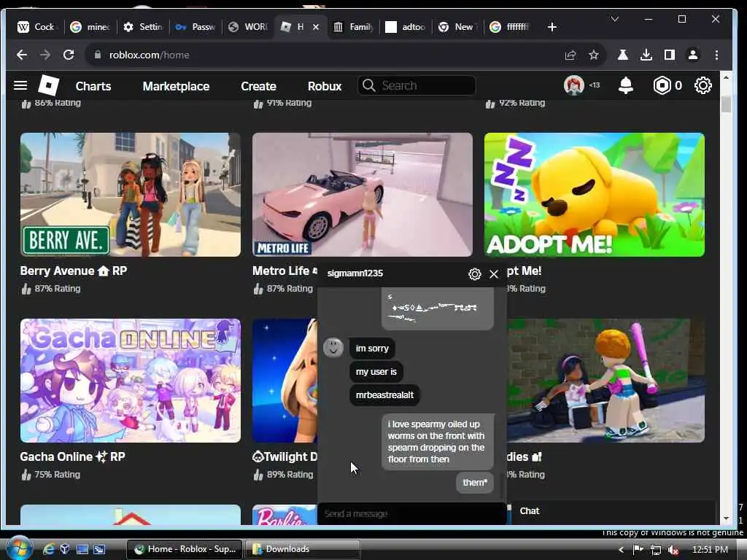Toggle the browser side panel icon
747x560 pixels.
(x=670, y=55)
